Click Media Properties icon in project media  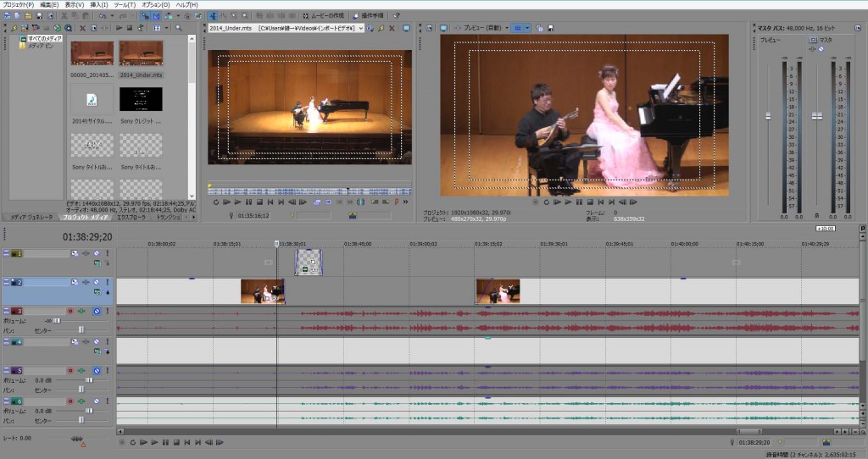pyautogui.click(x=93, y=28)
